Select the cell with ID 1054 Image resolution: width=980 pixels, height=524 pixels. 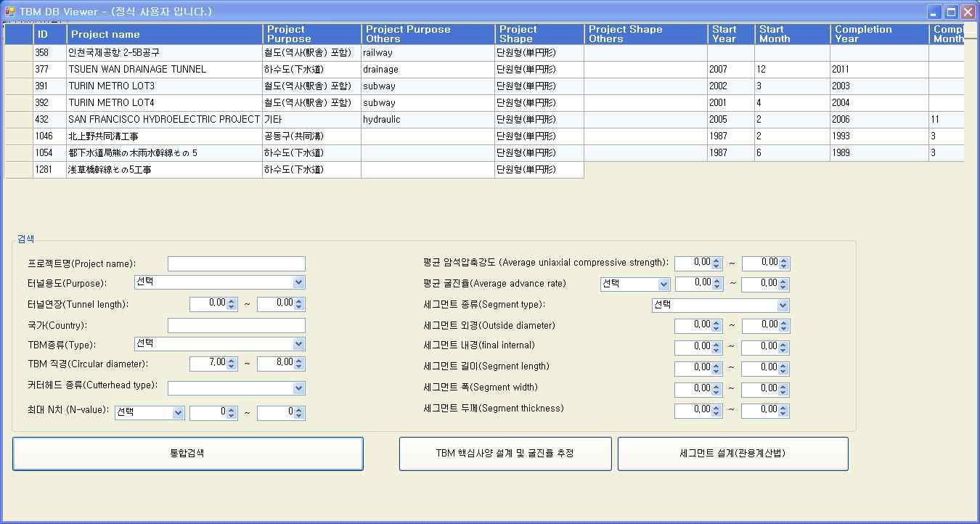coord(50,153)
